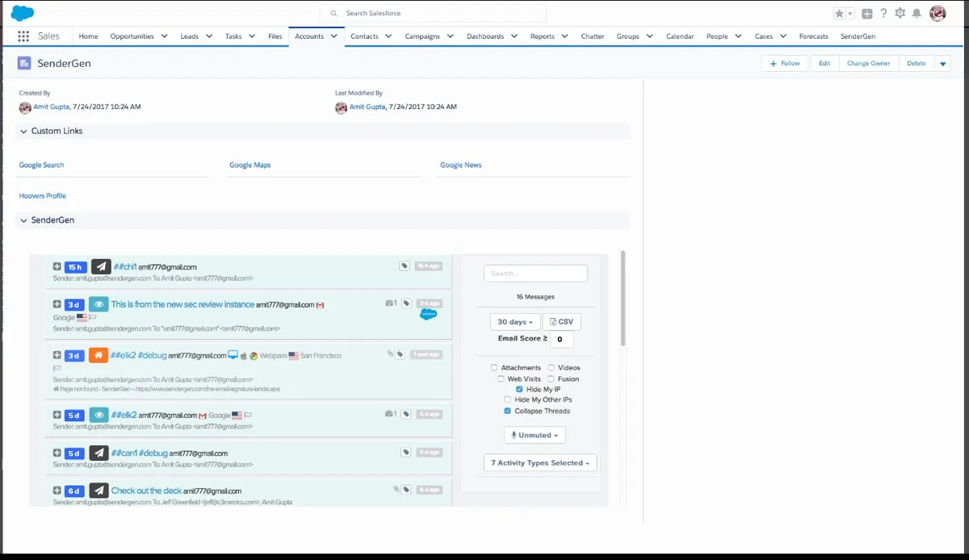Click the tag icon on ##chi1 row
969x560 pixels.
405,265
